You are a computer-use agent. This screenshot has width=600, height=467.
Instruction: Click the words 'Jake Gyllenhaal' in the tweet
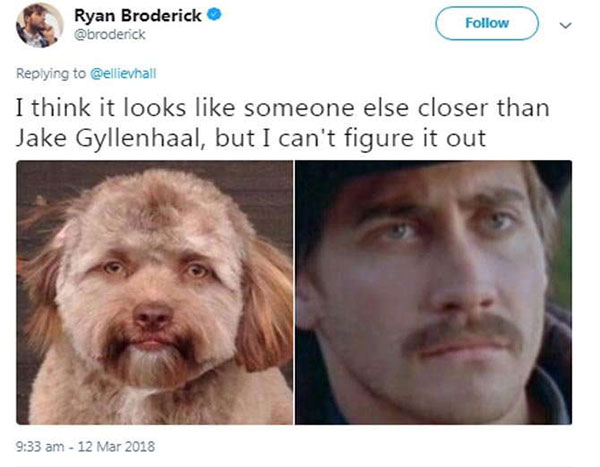click(108, 138)
